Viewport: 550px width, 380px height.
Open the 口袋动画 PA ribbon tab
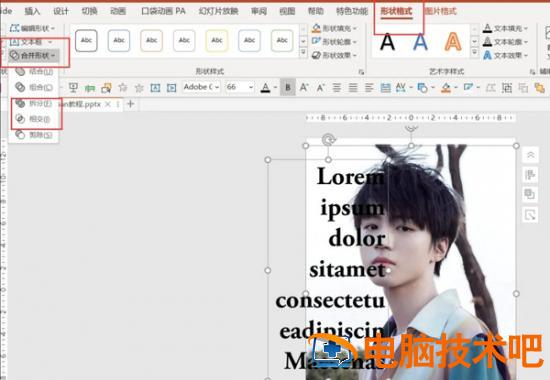(163, 11)
